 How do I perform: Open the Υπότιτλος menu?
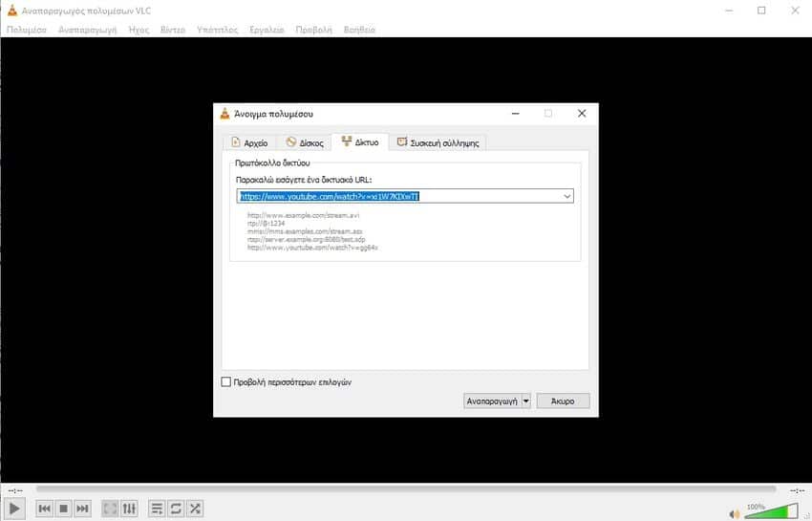[x=218, y=30]
